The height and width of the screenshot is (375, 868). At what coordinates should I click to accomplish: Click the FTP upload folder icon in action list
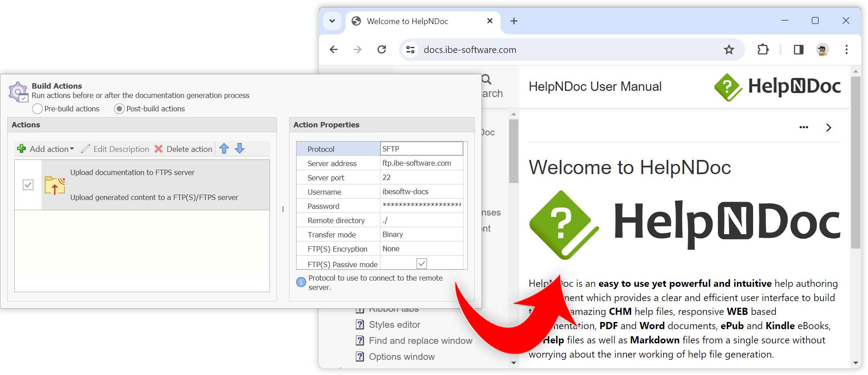pos(55,186)
